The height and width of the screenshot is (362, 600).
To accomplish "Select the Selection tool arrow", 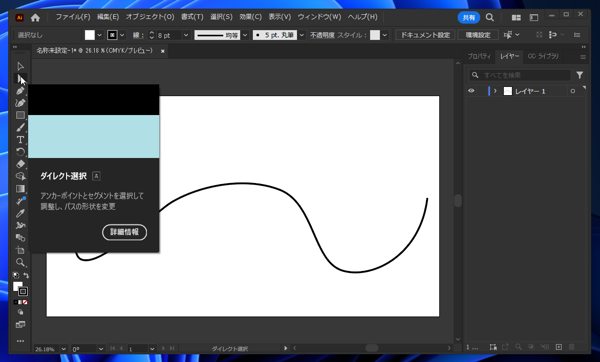I will point(20,66).
